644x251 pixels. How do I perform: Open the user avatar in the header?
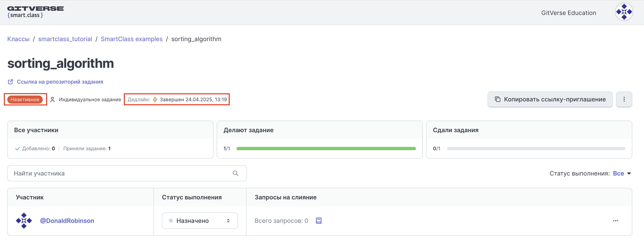[x=624, y=12]
